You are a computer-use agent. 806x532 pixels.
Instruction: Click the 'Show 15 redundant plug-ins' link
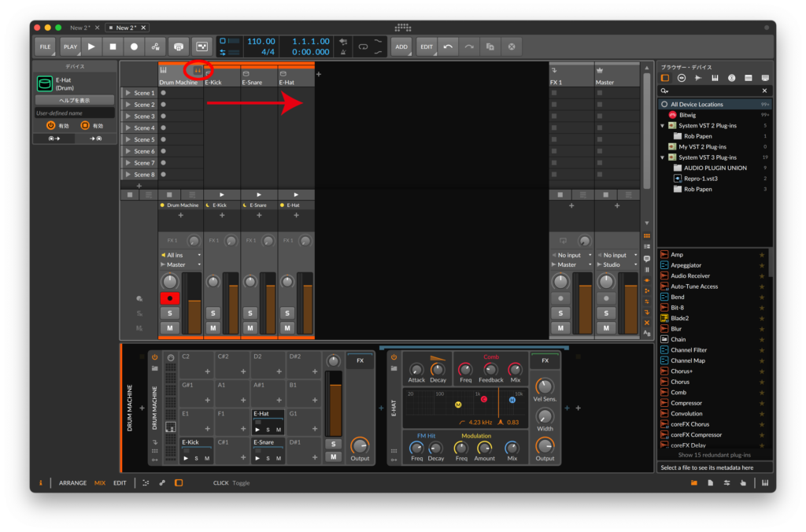pos(713,455)
